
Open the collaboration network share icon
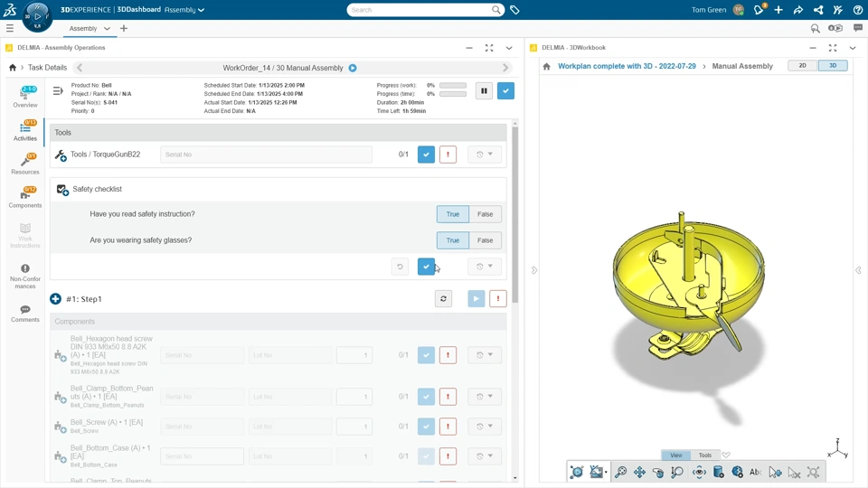(818, 9)
